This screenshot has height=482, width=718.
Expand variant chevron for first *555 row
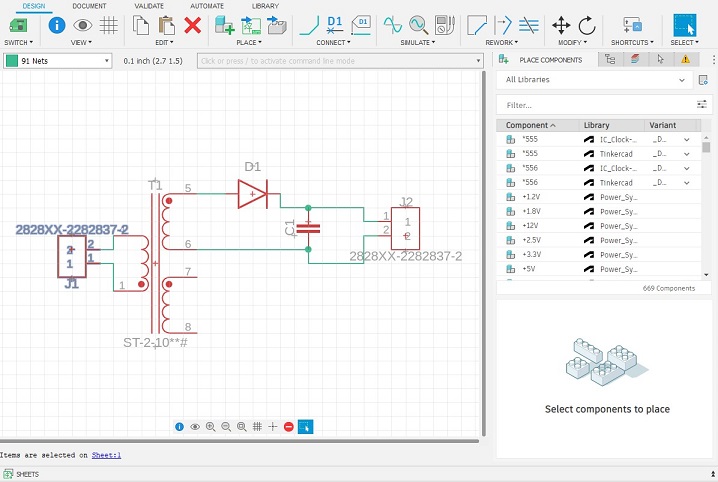687,140
